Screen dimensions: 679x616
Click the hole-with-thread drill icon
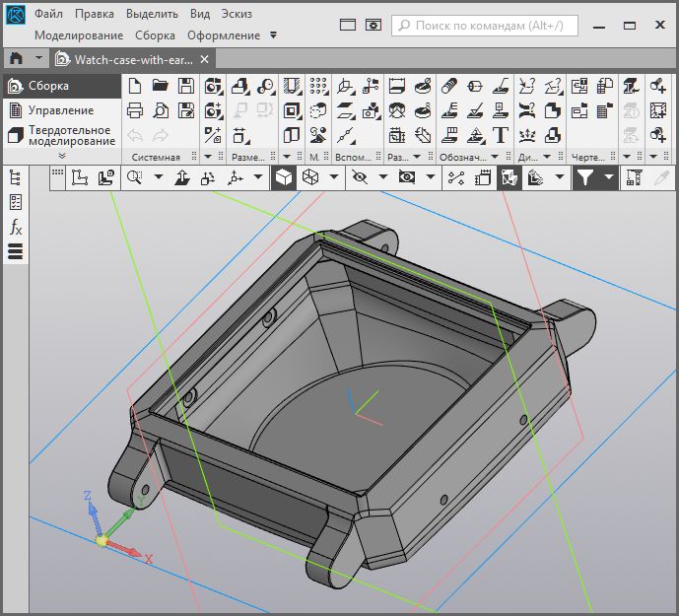[293, 86]
